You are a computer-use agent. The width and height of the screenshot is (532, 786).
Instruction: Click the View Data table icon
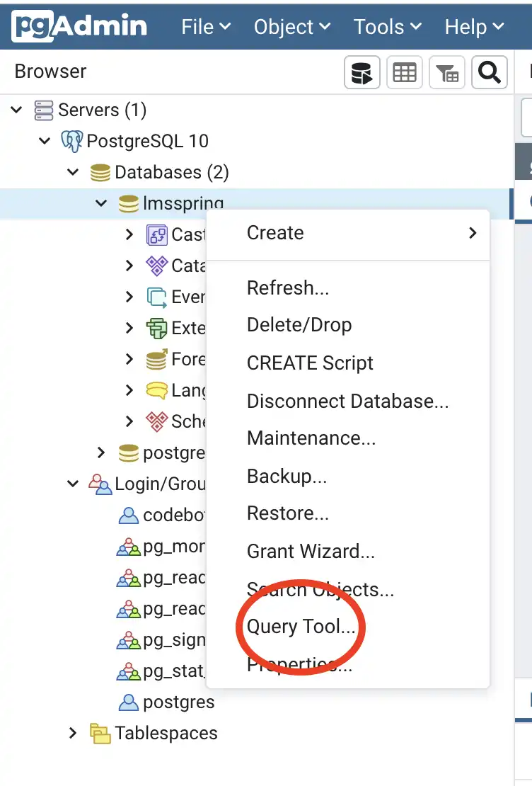(405, 72)
